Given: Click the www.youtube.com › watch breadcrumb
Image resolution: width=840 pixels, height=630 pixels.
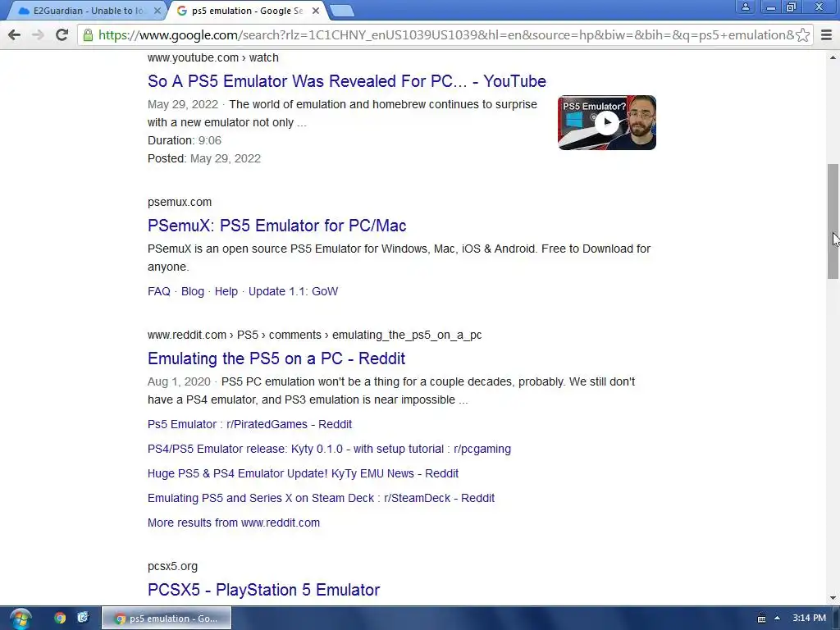Looking at the screenshot, I should click(212, 57).
